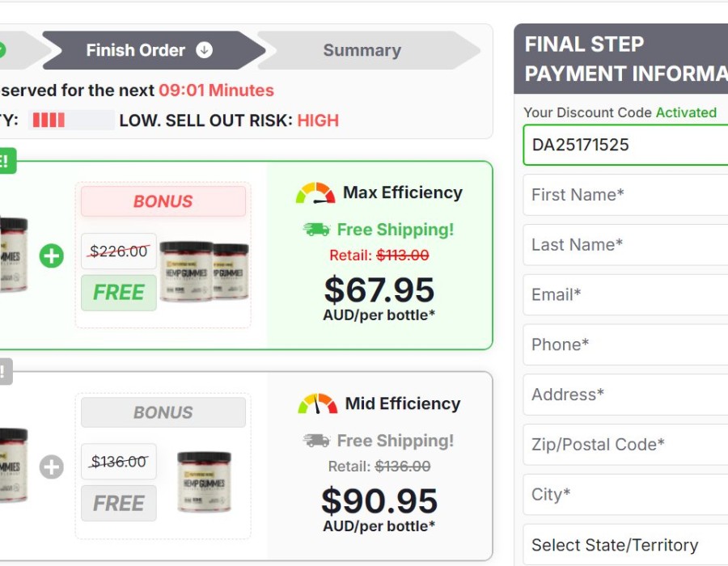Click the green FREE bonus label

(x=119, y=293)
